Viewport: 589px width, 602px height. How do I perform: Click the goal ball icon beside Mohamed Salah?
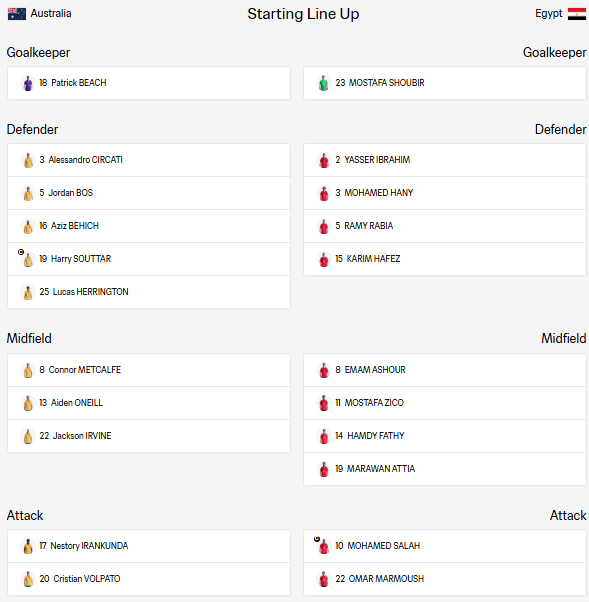click(x=317, y=539)
